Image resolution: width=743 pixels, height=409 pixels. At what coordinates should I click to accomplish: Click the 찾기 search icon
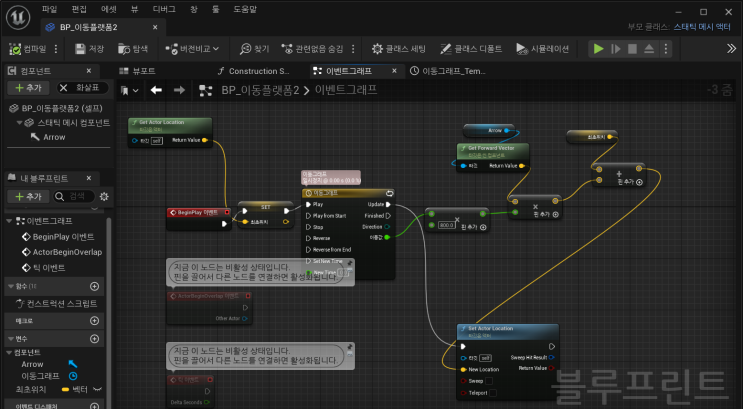coord(245,49)
